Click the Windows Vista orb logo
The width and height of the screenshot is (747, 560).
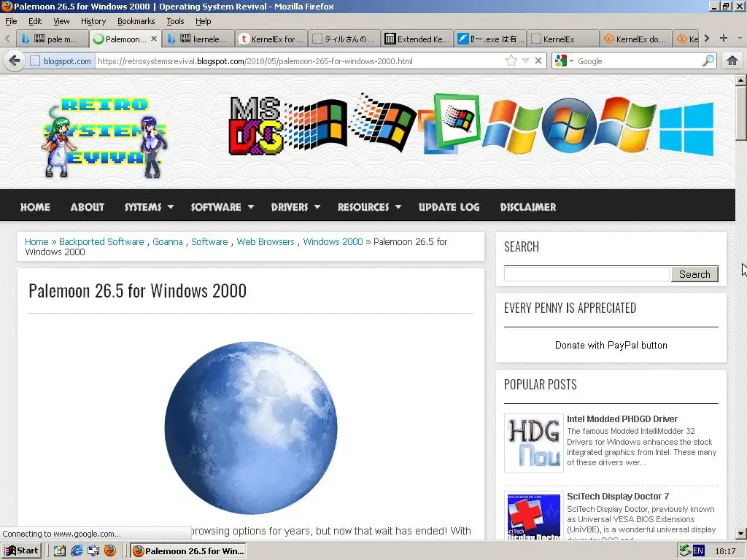pos(569,125)
